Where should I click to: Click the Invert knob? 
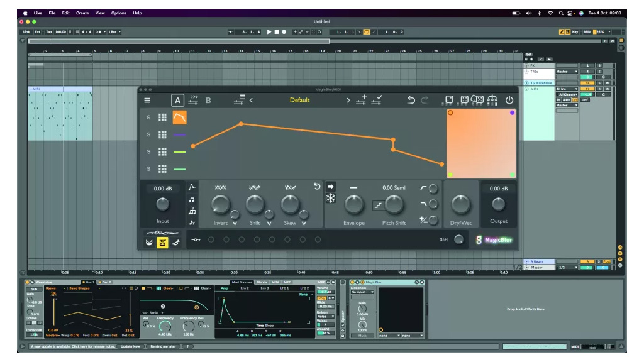click(x=220, y=204)
